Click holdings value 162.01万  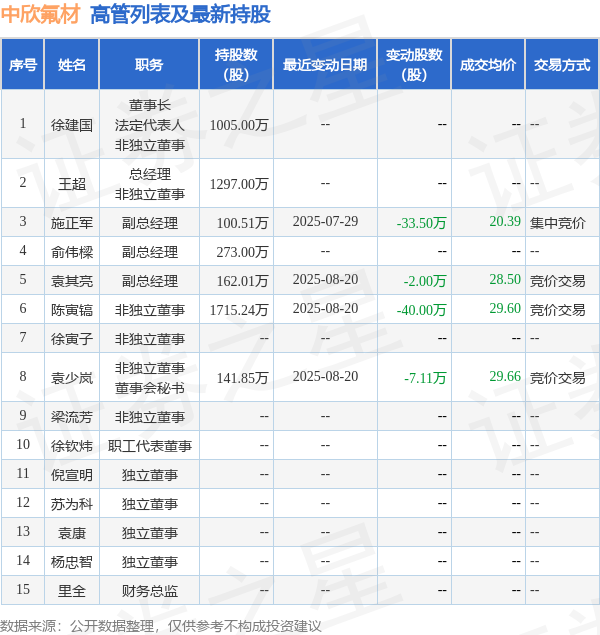click(243, 281)
